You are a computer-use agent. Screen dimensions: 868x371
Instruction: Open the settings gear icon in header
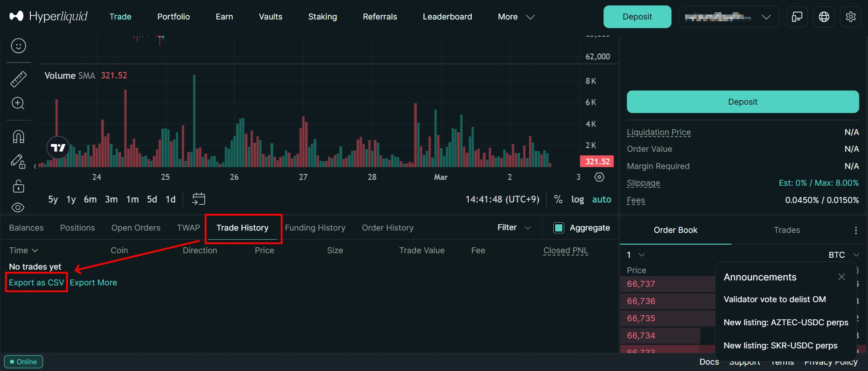click(851, 17)
